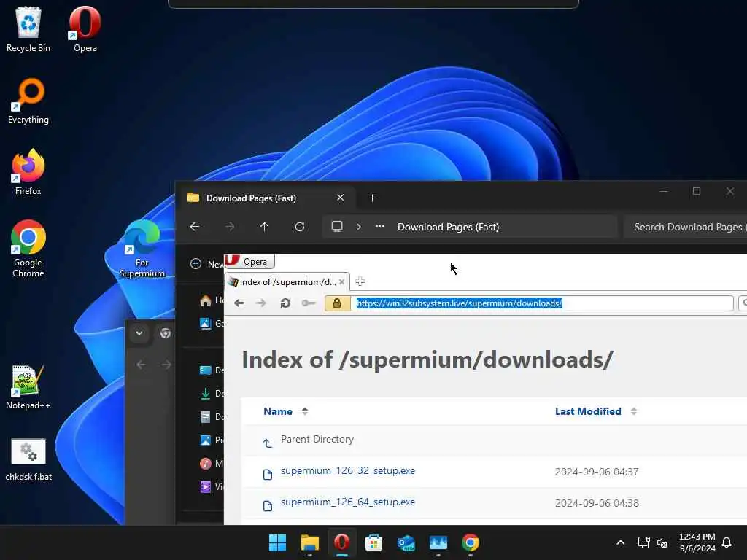The width and height of the screenshot is (747, 560).
Task: Close the Download Pages (Fast) Explorer tab
Action: pos(340,198)
